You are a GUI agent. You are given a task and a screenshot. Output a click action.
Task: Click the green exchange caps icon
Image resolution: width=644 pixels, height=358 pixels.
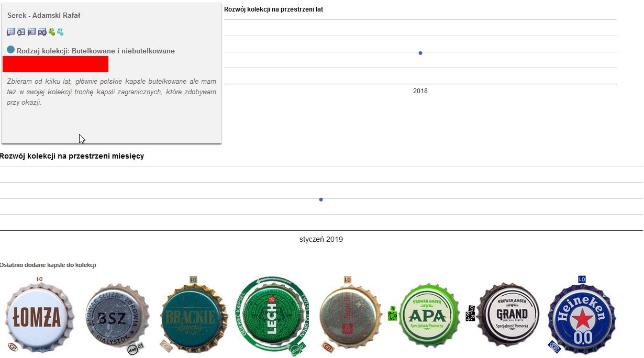52,32
